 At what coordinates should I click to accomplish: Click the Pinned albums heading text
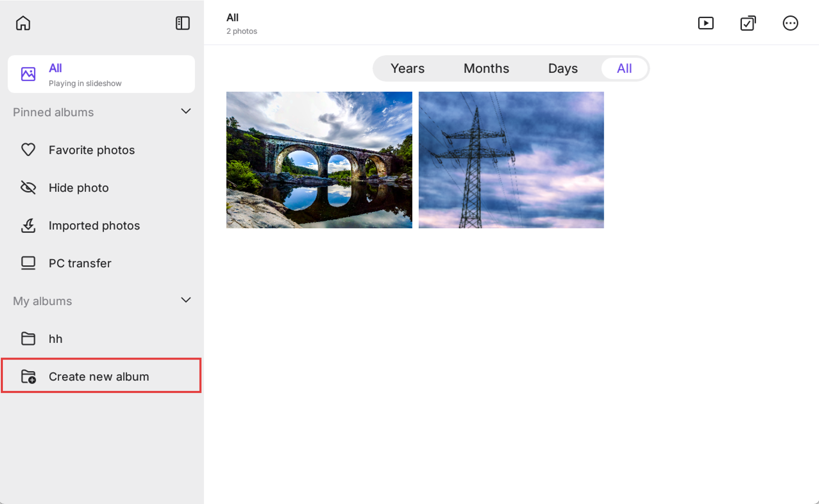[x=53, y=112]
